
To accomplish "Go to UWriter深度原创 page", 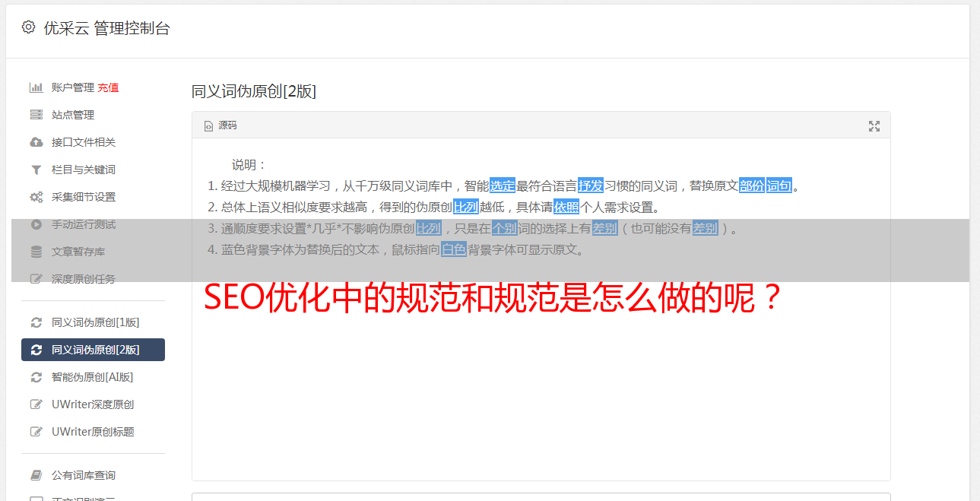I will point(93,404).
